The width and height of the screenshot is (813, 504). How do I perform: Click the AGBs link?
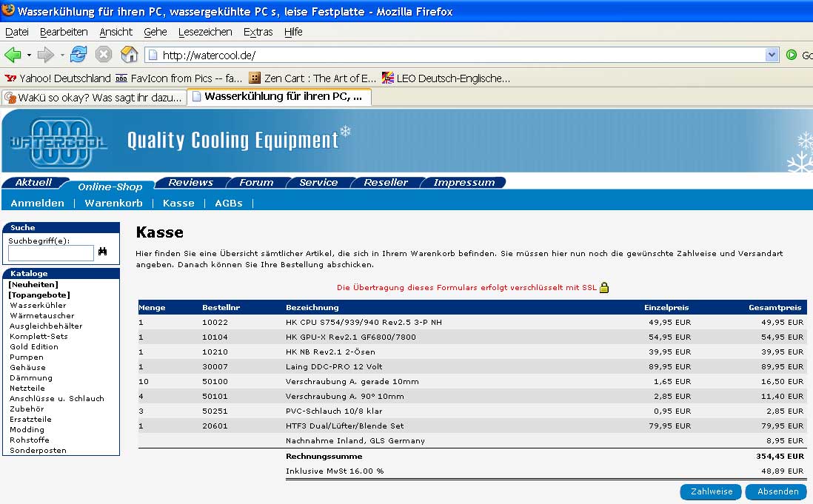(x=229, y=203)
